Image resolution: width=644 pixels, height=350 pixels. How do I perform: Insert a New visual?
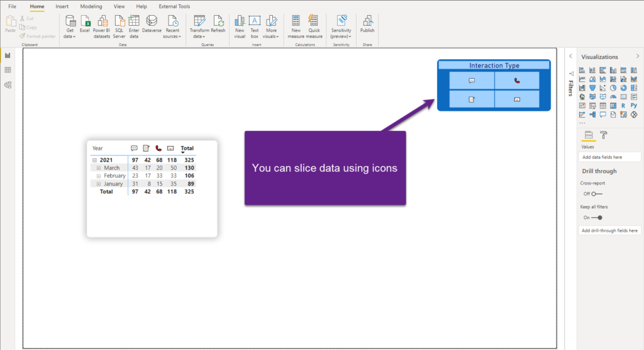click(x=240, y=27)
